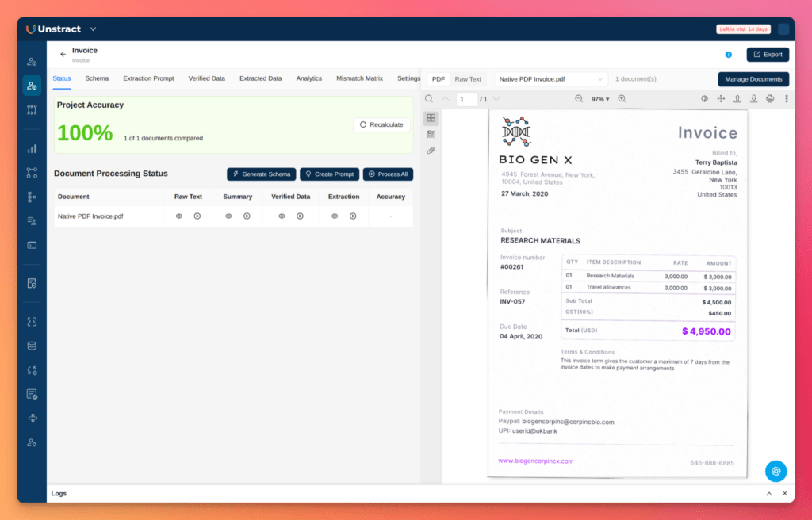Switch to the Extracted Data tab
The width and height of the screenshot is (812, 520).
[x=260, y=78]
